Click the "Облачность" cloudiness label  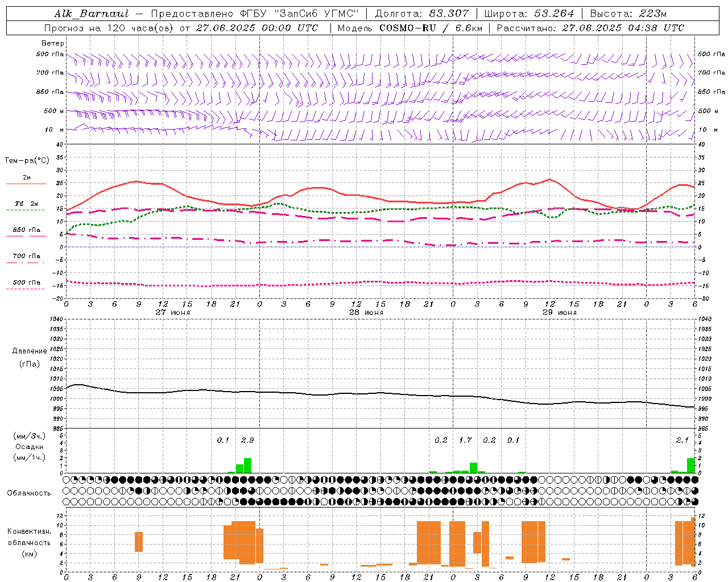click(x=29, y=493)
